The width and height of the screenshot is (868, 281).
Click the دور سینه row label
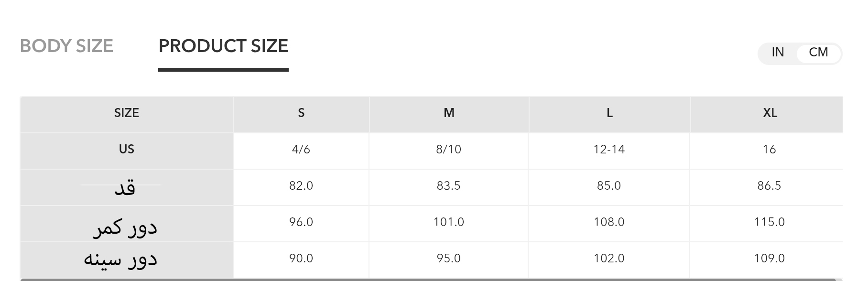[120, 259]
